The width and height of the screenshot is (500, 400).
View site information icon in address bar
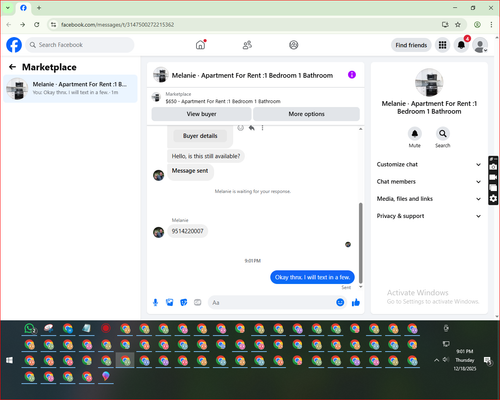pyautogui.click(x=53, y=25)
